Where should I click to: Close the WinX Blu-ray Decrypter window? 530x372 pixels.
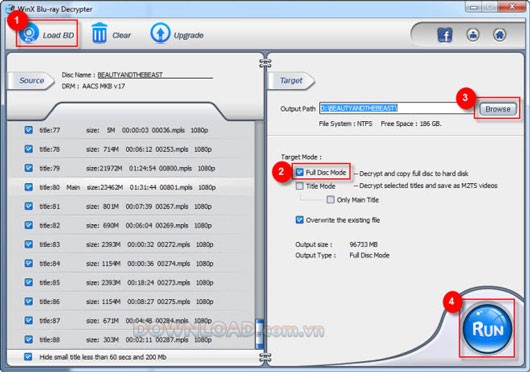point(512,7)
